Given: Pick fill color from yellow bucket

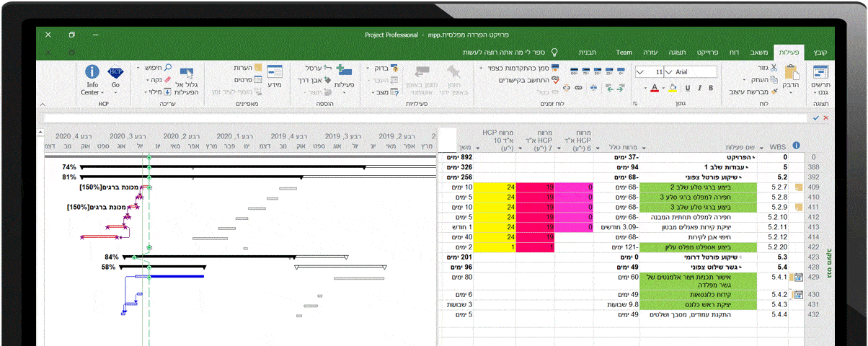Looking at the screenshot, I should point(672,88).
